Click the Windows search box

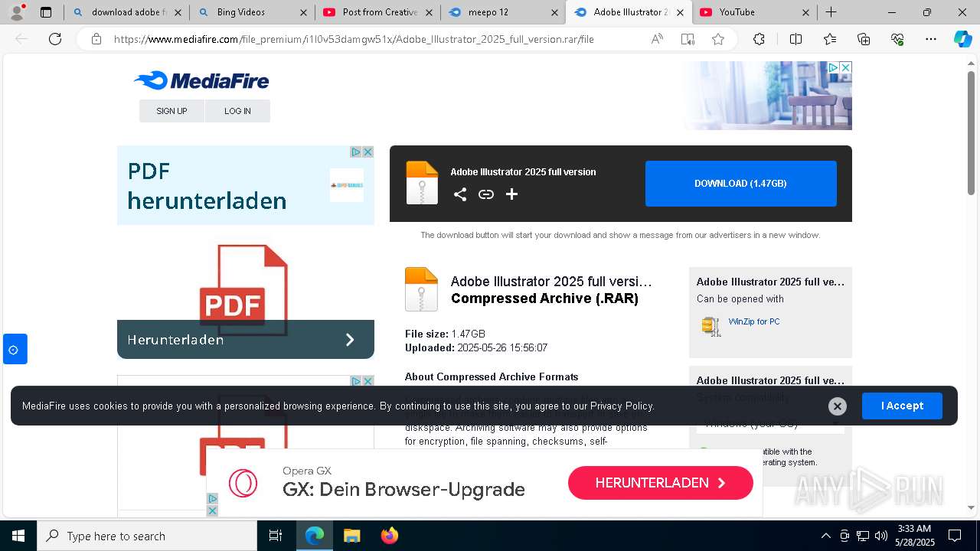(x=147, y=536)
